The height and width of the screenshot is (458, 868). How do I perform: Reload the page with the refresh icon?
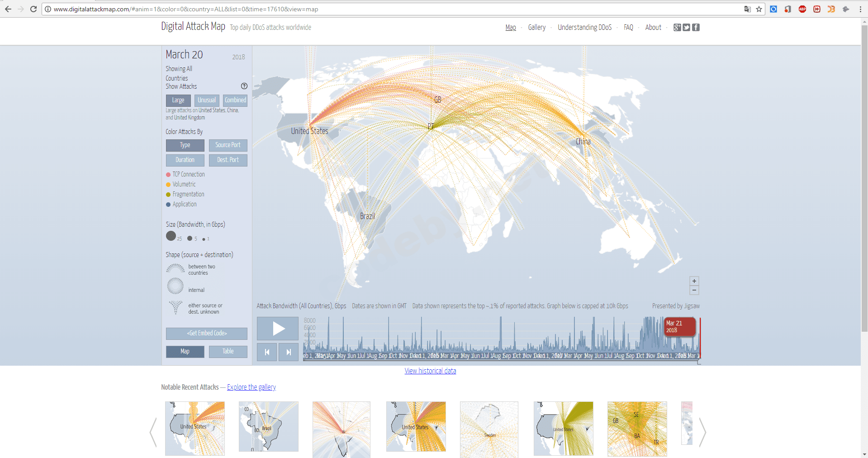click(x=33, y=9)
